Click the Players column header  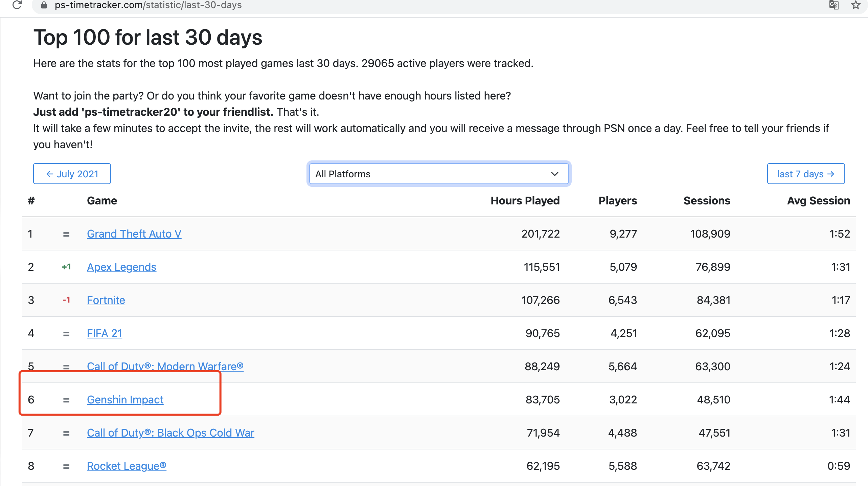[618, 201]
